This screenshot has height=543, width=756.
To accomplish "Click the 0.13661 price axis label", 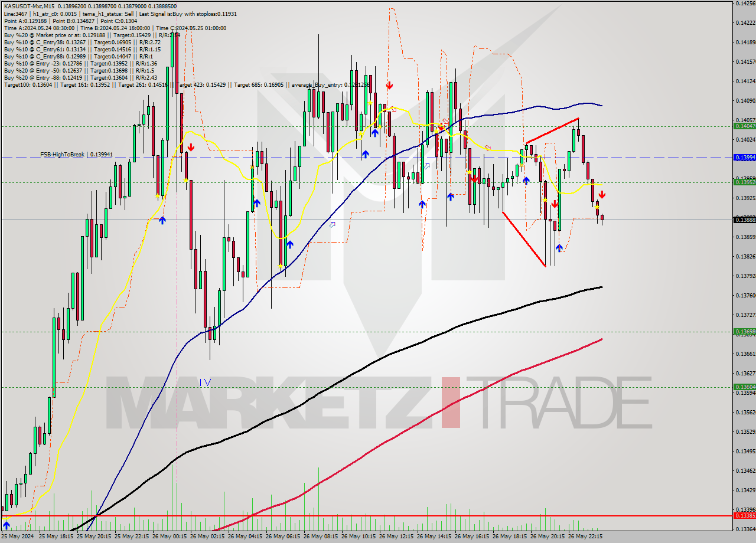I will tap(745, 354).
